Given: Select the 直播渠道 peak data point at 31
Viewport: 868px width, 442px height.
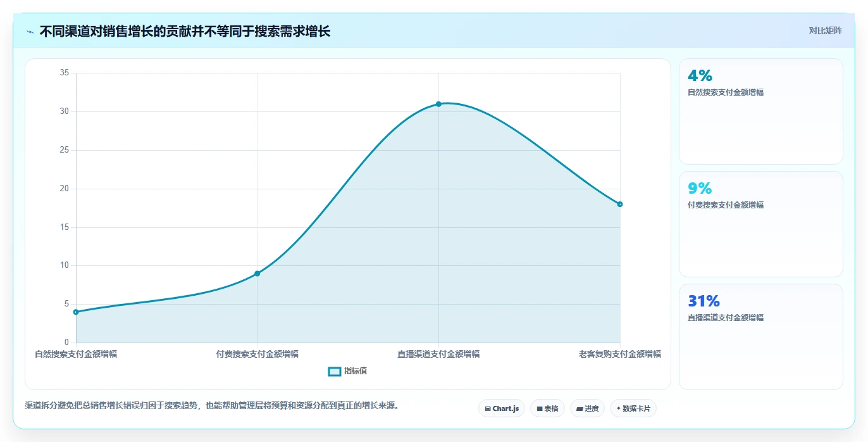Looking at the screenshot, I should 438,104.
